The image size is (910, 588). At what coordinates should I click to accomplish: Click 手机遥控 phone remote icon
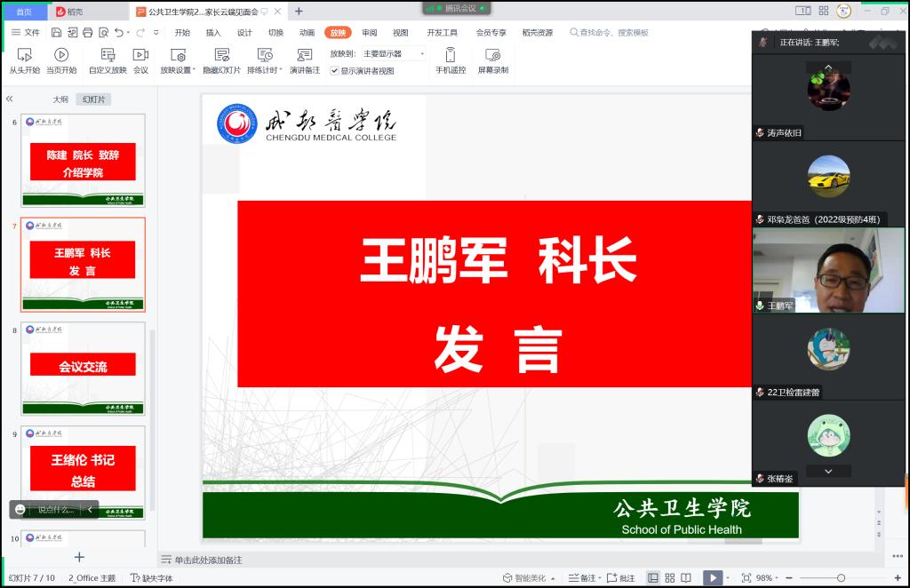tap(451, 56)
